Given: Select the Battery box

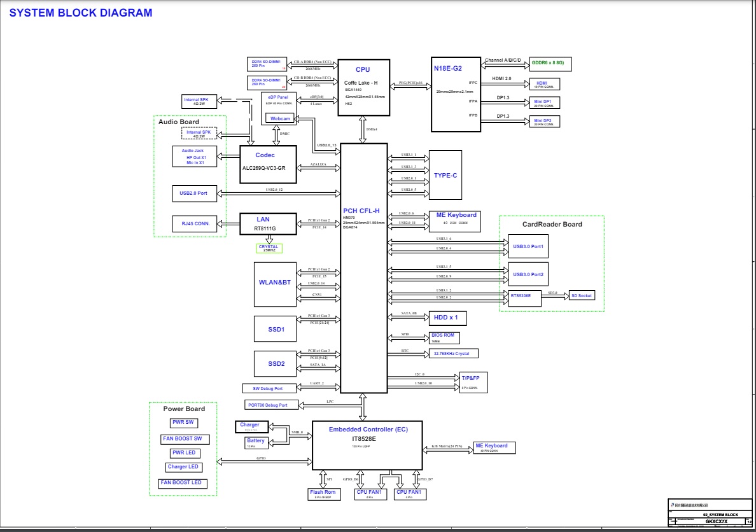Looking at the screenshot, I should click(256, 443).
